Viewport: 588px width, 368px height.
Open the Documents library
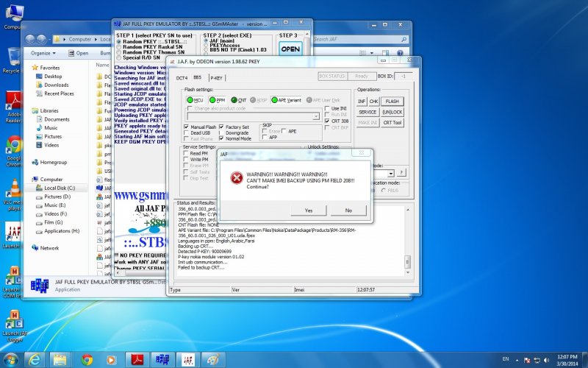click(57, 119)
